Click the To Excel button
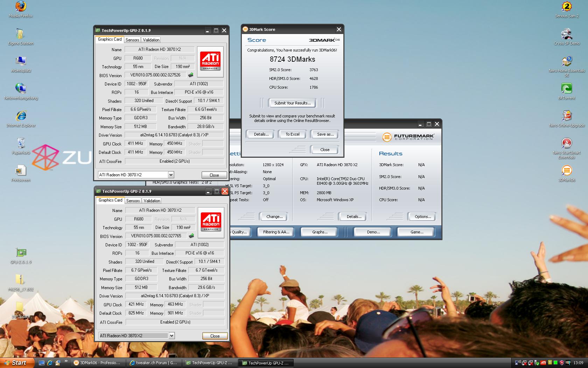Screen dimensions: 588x368 (292, 134)
